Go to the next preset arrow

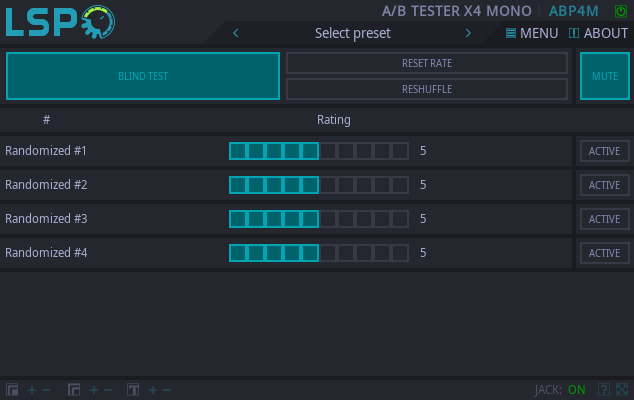(x=468, y=33)
